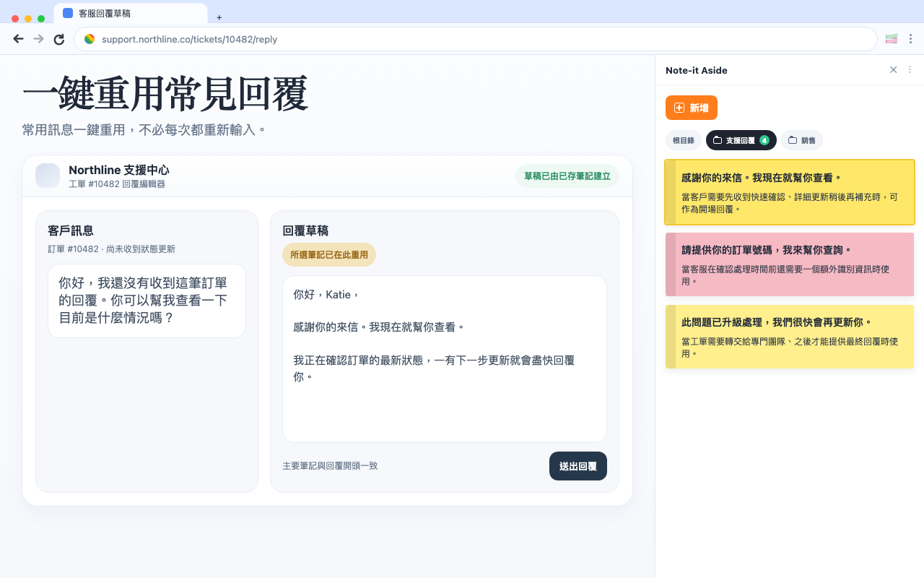Click 新增 to create a new note
924x578 pixels.
click(x=691, y=107)
